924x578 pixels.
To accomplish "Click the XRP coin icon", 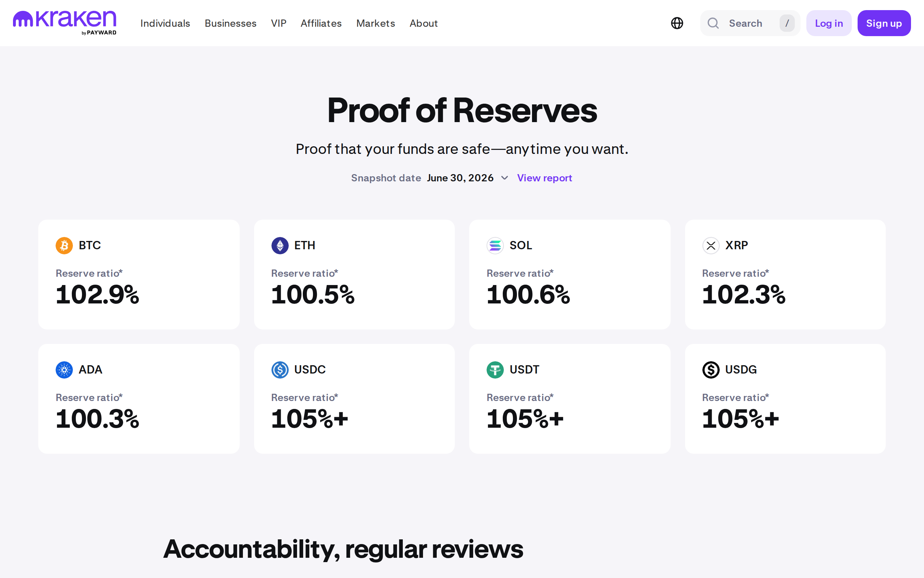I will click(711, 245).
